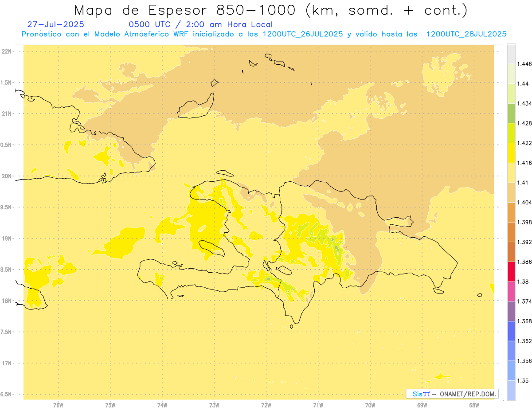
Task: Pick the red legend swatch between 1.38 and 1.386
Action: (x=511, y=271)
